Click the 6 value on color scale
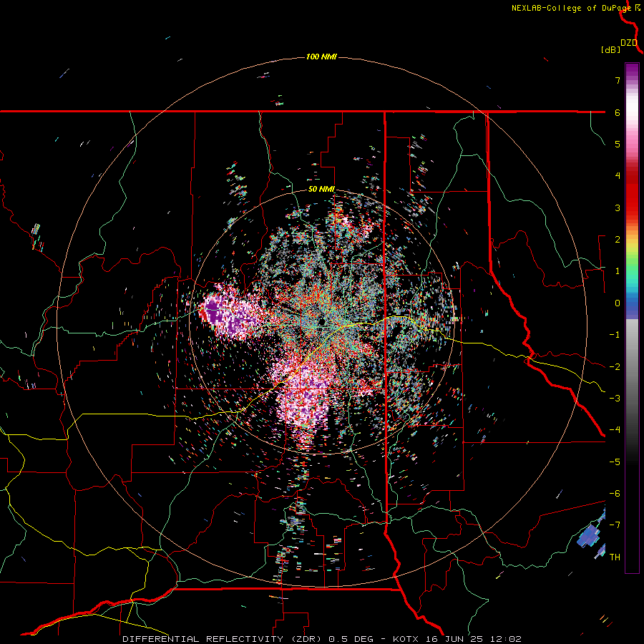 [618, 112]
